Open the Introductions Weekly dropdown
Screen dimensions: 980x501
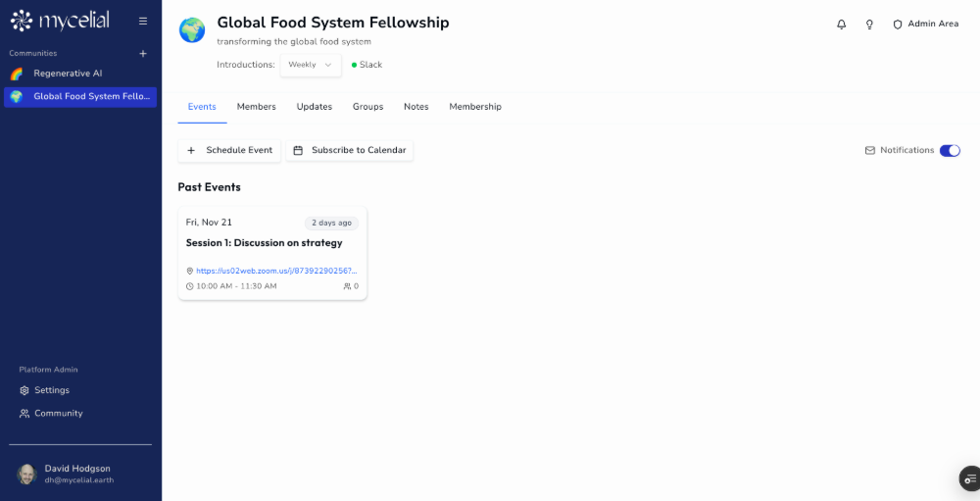(x=311, y=65)
